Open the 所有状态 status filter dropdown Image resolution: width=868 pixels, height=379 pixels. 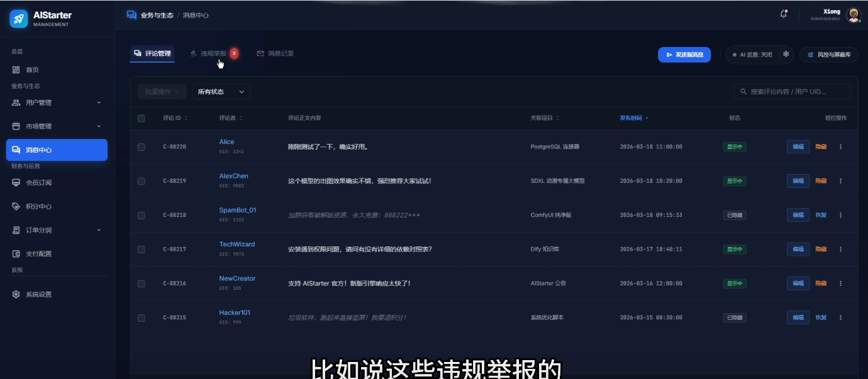[221, 92]
